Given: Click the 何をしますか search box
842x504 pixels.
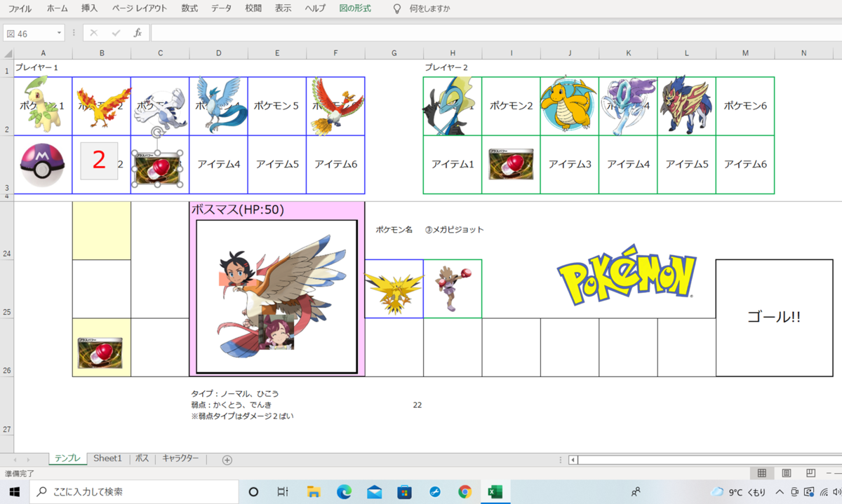Looking at the screenshot, I should pos(430,8).
